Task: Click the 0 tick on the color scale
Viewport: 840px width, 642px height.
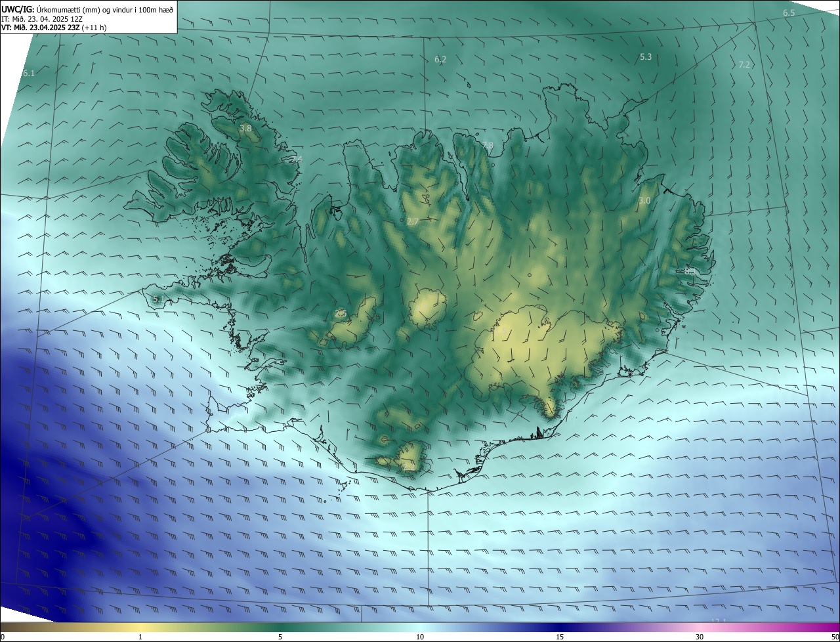Action: point(3,637)
